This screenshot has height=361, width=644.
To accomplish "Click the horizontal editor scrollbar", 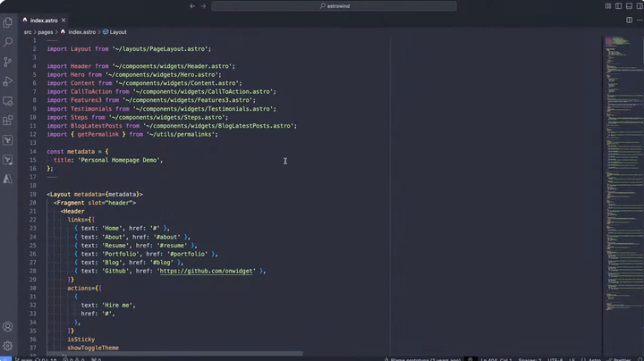I will click(174, 354).
